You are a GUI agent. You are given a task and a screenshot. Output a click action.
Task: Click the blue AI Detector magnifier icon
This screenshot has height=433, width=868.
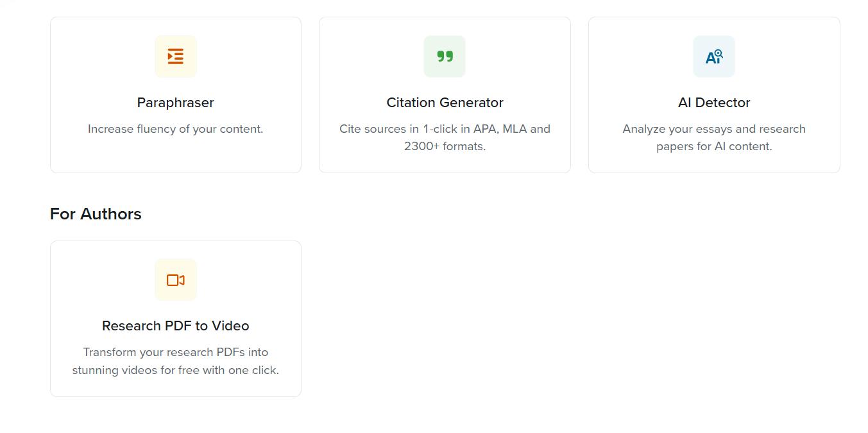pos(714,56)
